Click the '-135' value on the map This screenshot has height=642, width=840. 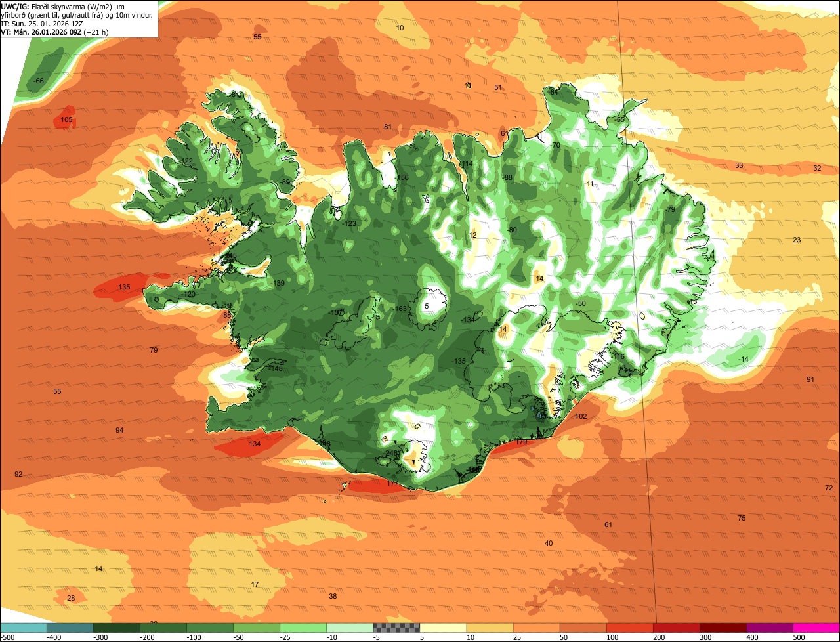459,362
